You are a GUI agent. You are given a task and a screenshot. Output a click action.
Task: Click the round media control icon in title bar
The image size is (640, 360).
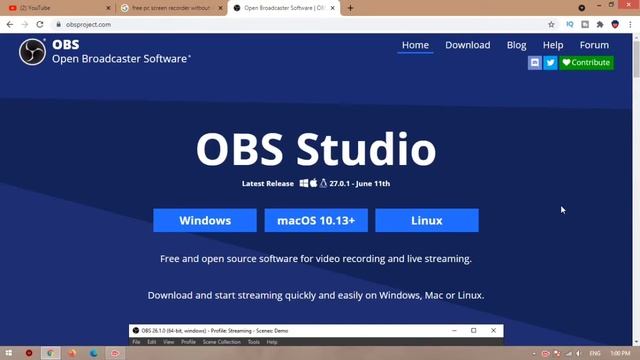582,8
